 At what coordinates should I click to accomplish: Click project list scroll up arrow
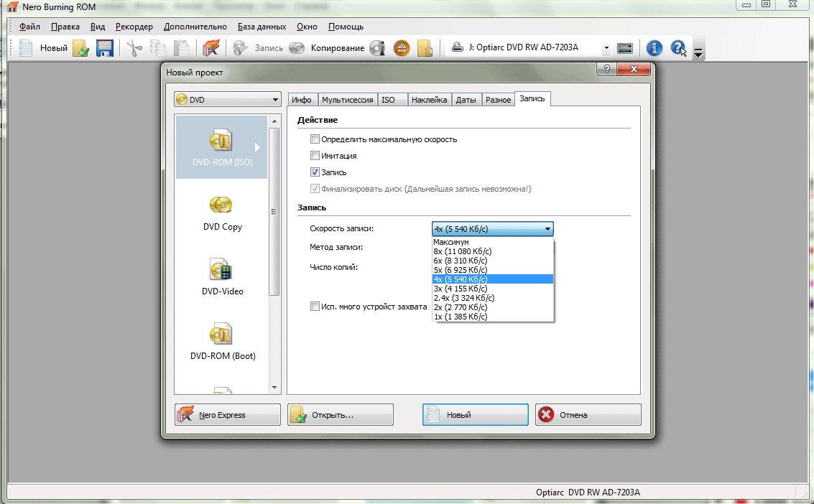pyautogui.click(x=274, y=121)
